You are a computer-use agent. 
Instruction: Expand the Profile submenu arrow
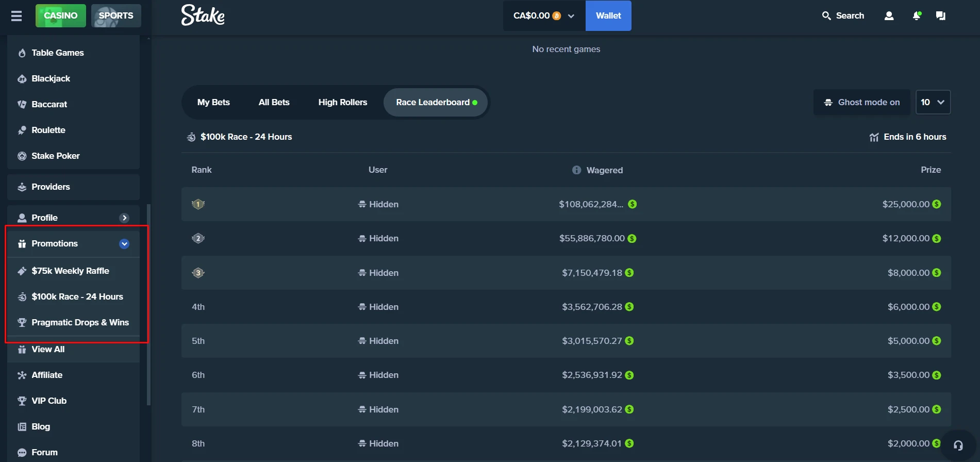(x=124, y=218)
